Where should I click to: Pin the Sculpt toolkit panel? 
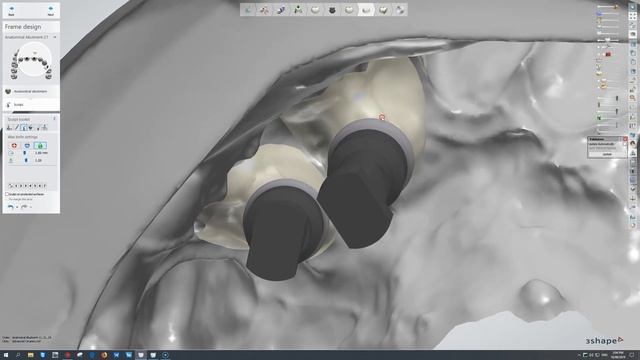click(x=54, y=119)
